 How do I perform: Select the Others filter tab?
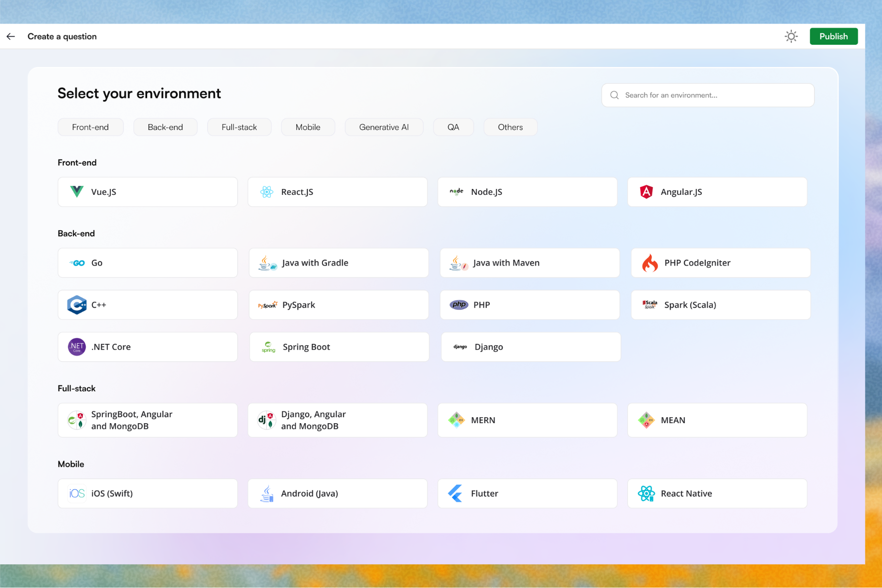(x=510, y=127)
